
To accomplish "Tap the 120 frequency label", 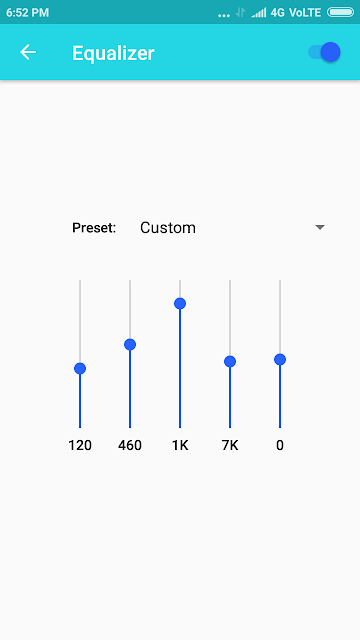I will tap(80, 445).
